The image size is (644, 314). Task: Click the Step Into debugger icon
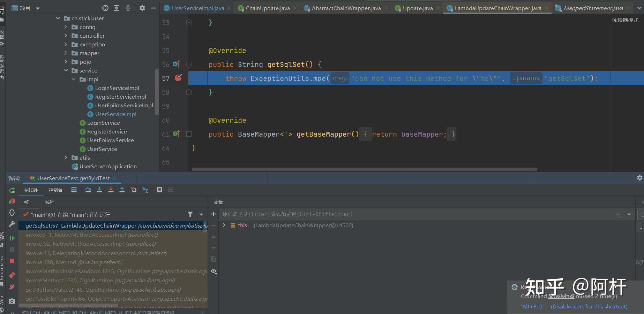[99, 190]
